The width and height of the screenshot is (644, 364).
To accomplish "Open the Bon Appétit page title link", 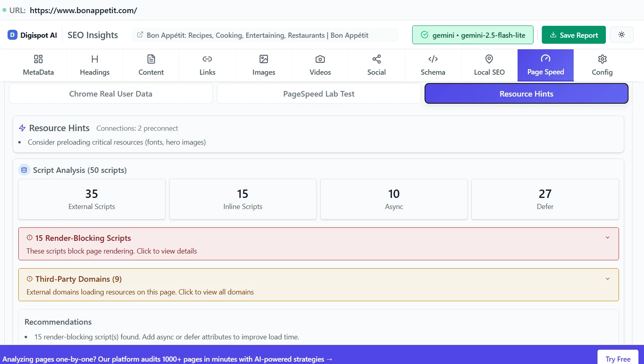I will (257, 35).
